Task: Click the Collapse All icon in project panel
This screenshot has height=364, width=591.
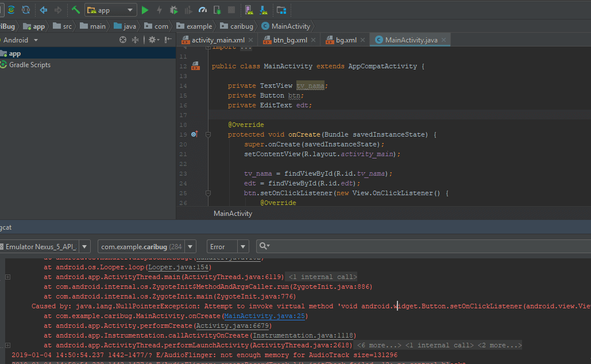Action: point(135,40)
